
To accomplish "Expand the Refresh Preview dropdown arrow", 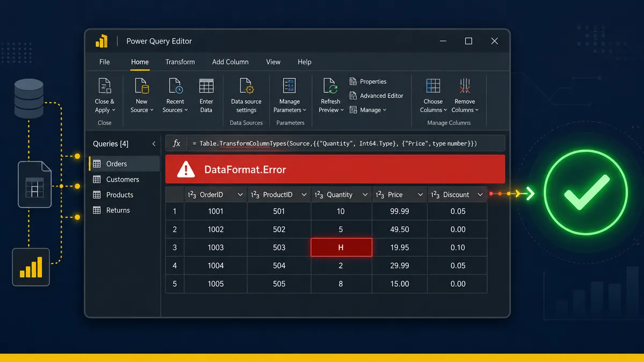I will pyautogui.click(x=342, y=110).
